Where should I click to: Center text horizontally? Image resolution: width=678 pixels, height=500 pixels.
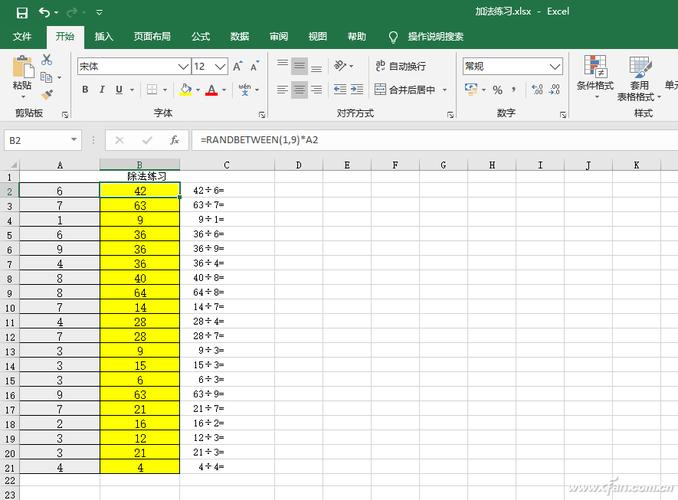[299, 90]
